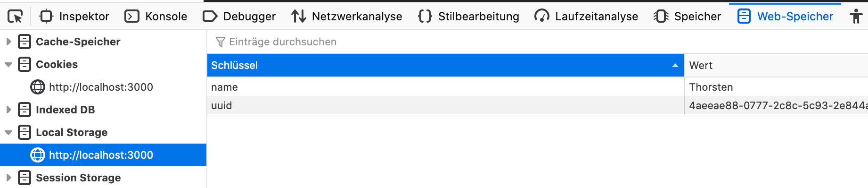Activate the element picker icon
This screenshot has width=868, height=188.
tap(15, 17)
